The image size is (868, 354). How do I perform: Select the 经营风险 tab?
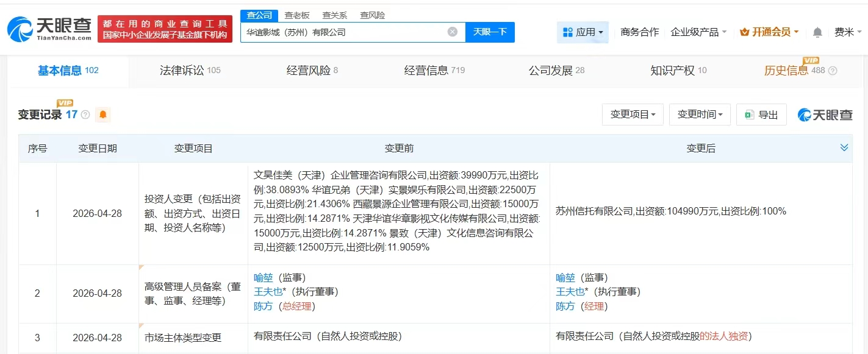312,71
